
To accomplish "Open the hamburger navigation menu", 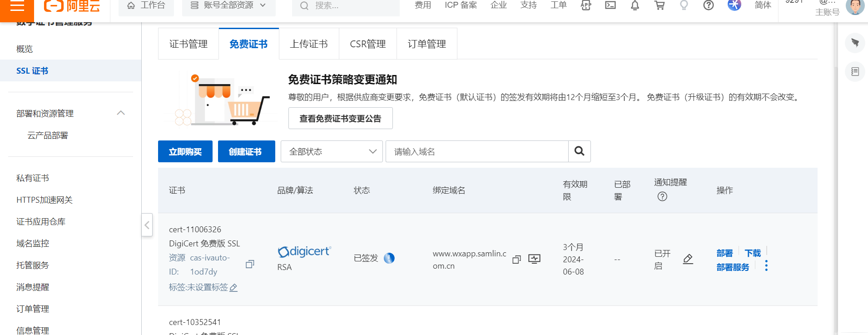I will click(17, 6).
